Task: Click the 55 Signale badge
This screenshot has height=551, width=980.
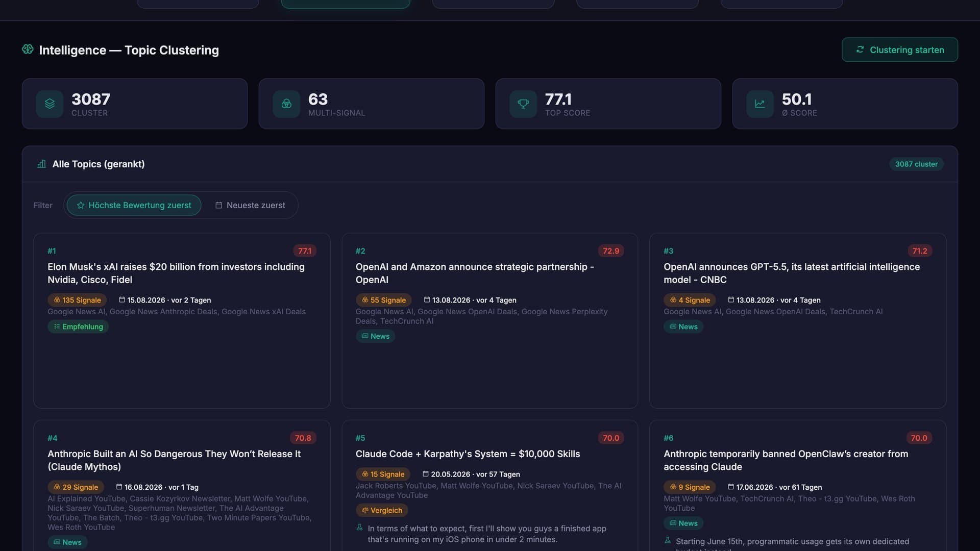Action: click(383, 300)
